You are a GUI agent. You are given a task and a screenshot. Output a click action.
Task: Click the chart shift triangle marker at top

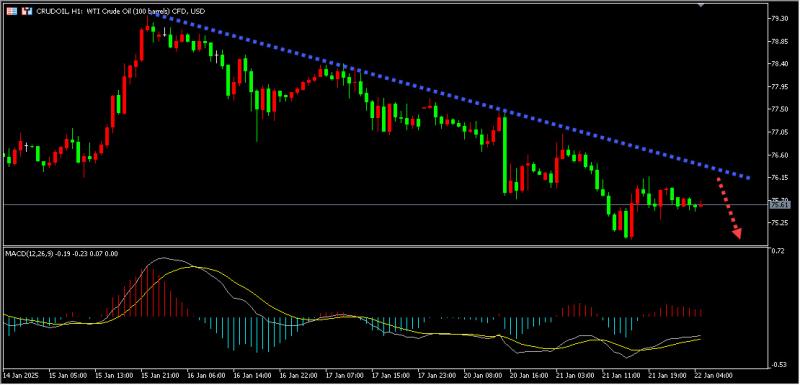point(701,4)
